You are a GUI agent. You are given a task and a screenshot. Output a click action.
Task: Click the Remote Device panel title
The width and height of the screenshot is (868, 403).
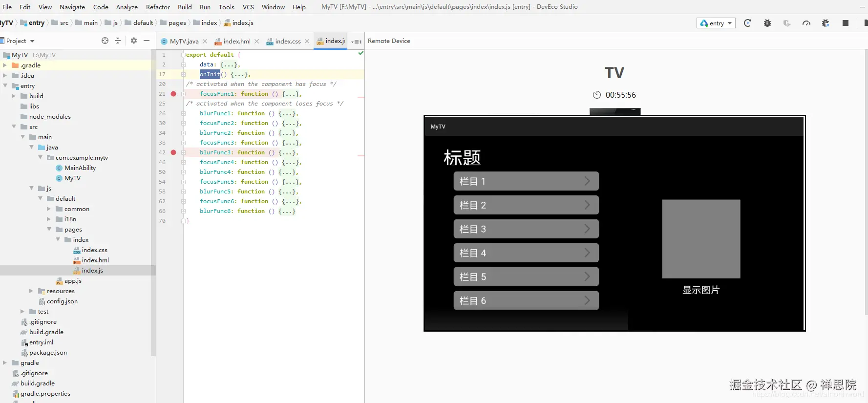point(389,41)
